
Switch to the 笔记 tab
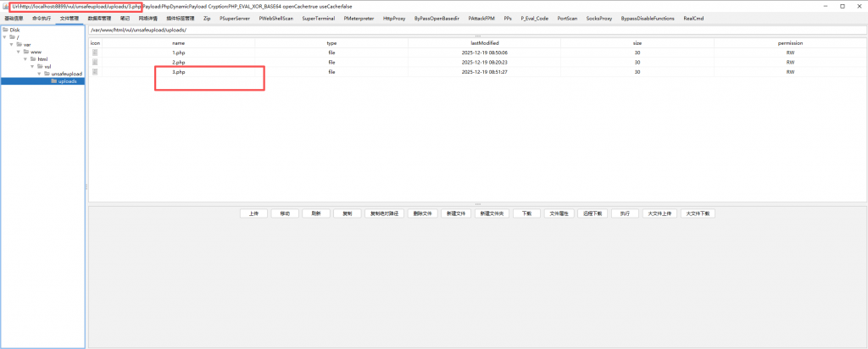125,19
